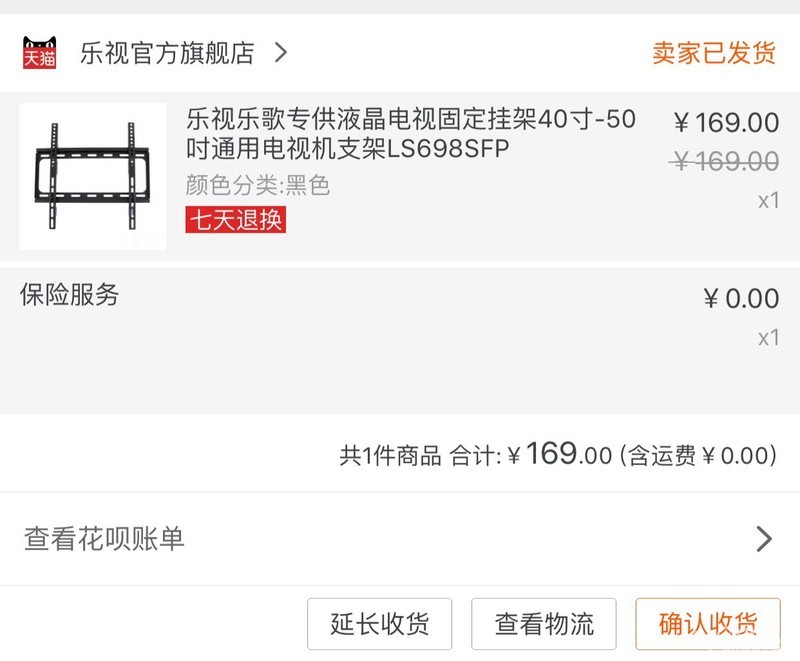Viewport: 800px width, 661px height.
Task: Tap the x1 insurance service quantity
Action: pos(769,338)
